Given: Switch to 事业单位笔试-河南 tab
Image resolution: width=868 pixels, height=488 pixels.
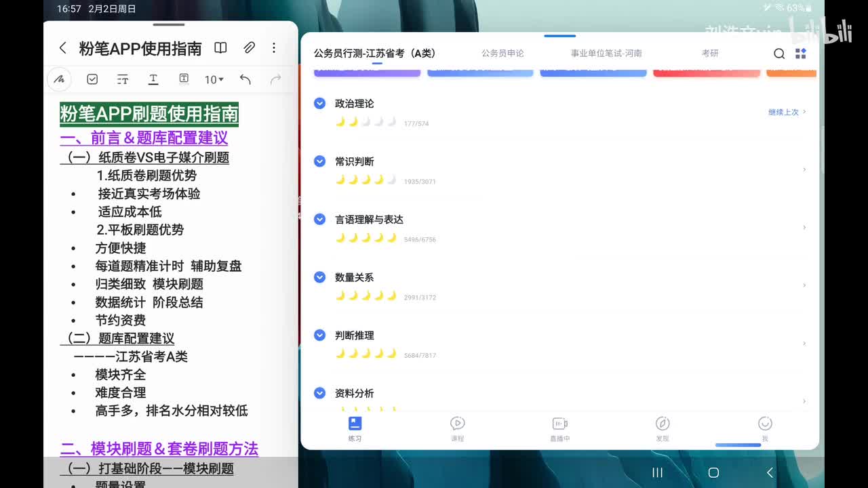Looking at the screenshot, I should click(606, 53).
